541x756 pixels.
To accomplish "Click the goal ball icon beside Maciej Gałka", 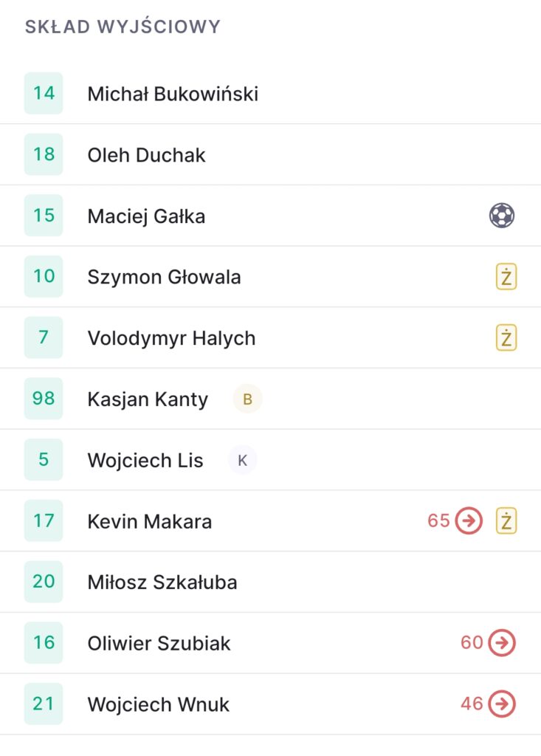I will [502, 216].
